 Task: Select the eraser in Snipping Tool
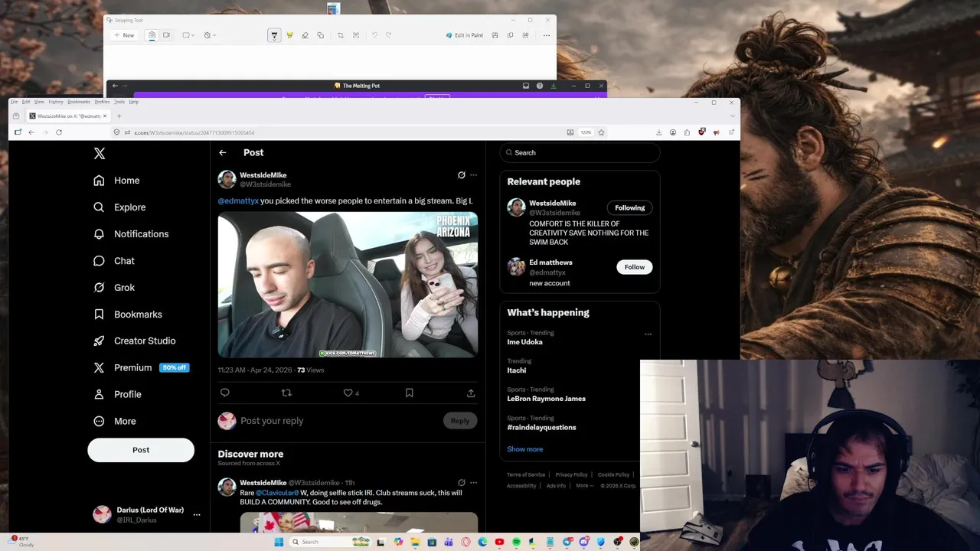305,35
